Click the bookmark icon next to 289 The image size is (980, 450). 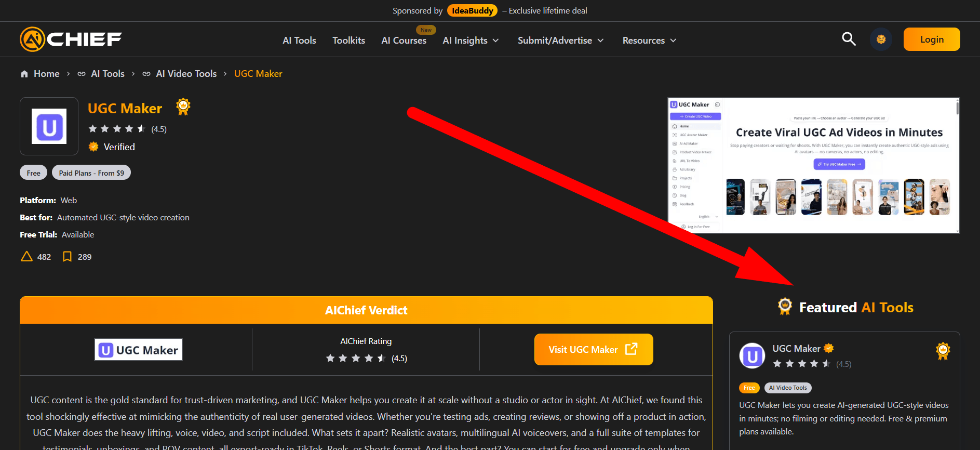click(x=67, y=257)
